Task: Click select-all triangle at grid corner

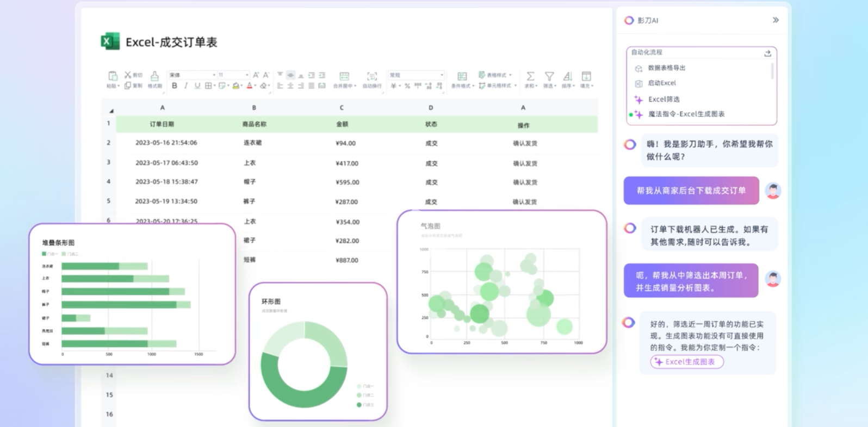Action: (x=111, y=110)
